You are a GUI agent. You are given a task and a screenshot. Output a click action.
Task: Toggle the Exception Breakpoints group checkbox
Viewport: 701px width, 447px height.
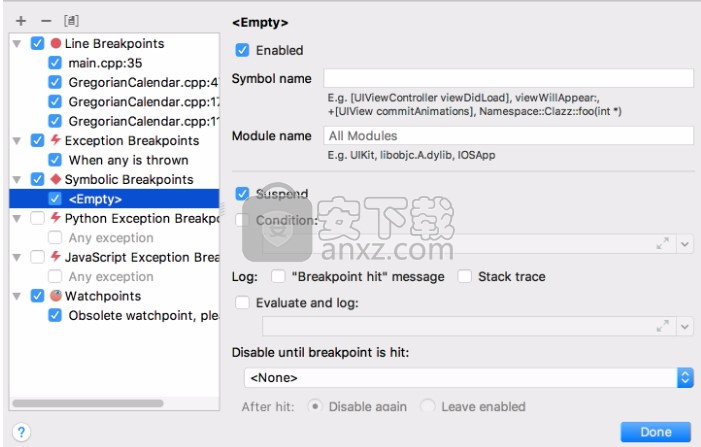38,140
